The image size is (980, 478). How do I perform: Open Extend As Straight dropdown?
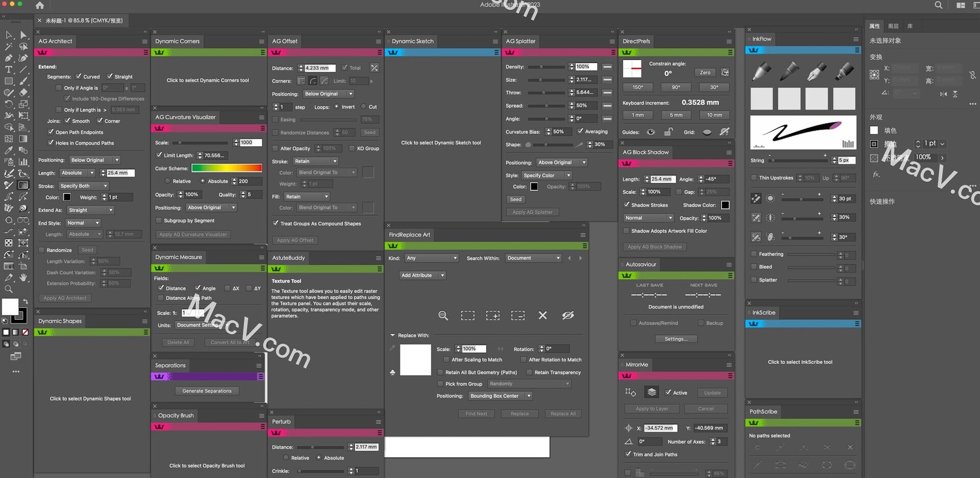point(90,210)
